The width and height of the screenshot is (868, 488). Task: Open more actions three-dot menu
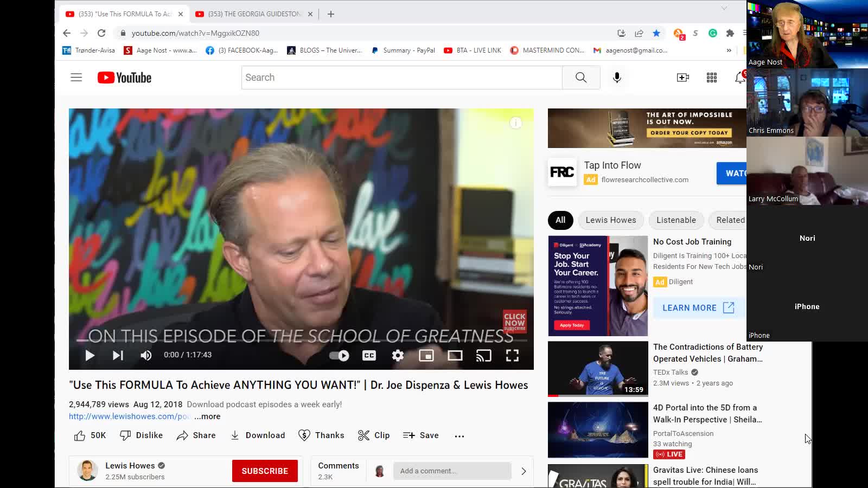[459, 435]
